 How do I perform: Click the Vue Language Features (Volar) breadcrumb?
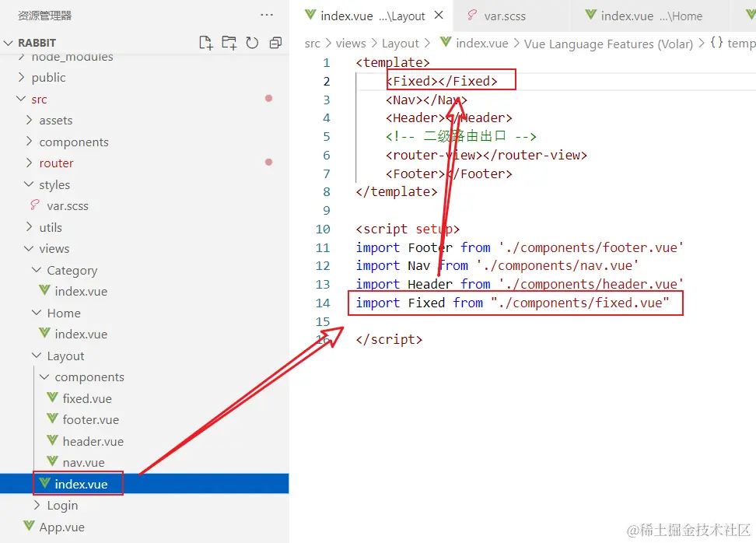pos(608,44)
